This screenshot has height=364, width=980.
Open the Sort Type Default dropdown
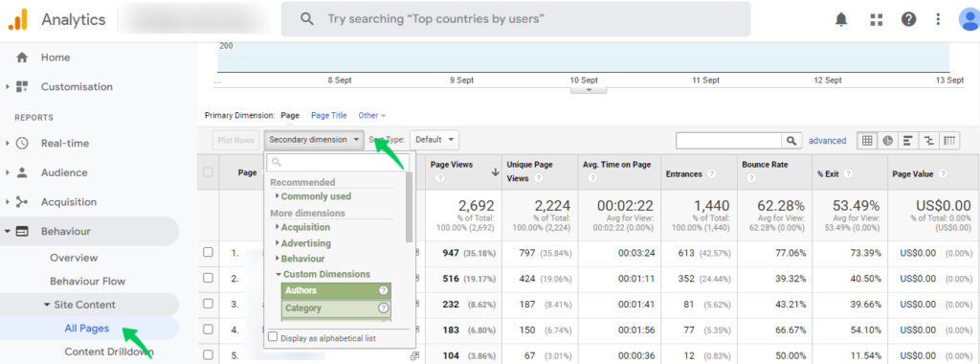(434, 140)
